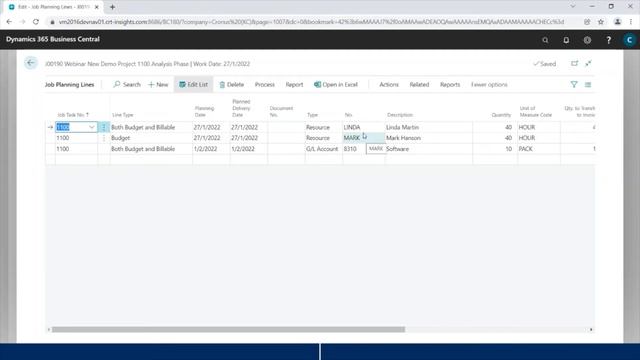Open the help question mark
Viewport: 640px width, 360px height.
click(609, 40)
